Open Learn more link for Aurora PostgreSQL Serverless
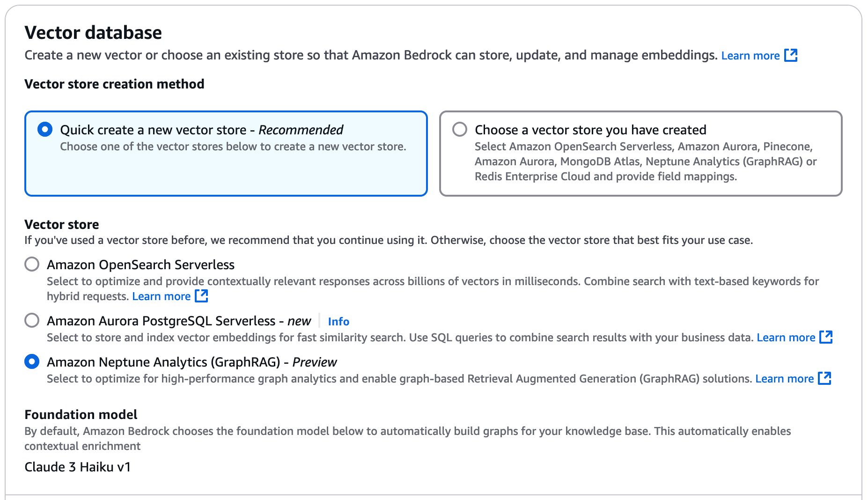Viewport: 868px width, 500px height. (x=786, y=338)
